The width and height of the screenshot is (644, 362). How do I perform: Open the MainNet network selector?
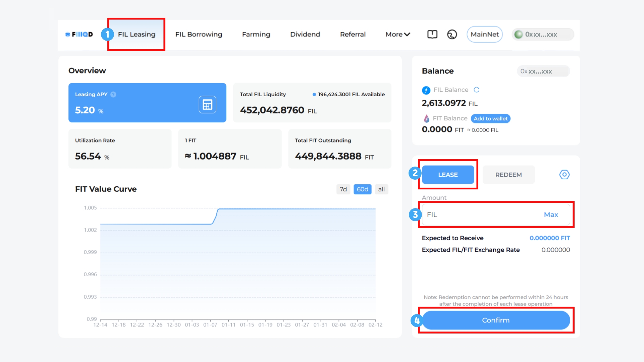(x=484, y=34)
